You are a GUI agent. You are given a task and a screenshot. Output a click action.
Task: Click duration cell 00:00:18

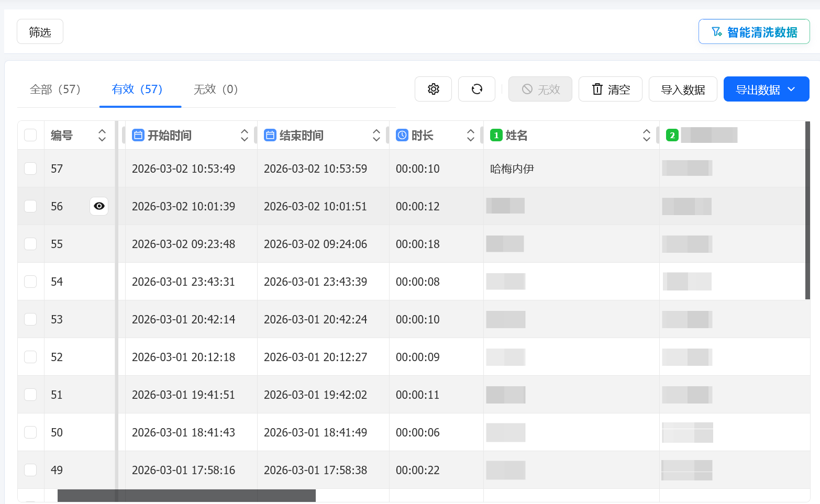coord(417,244)
